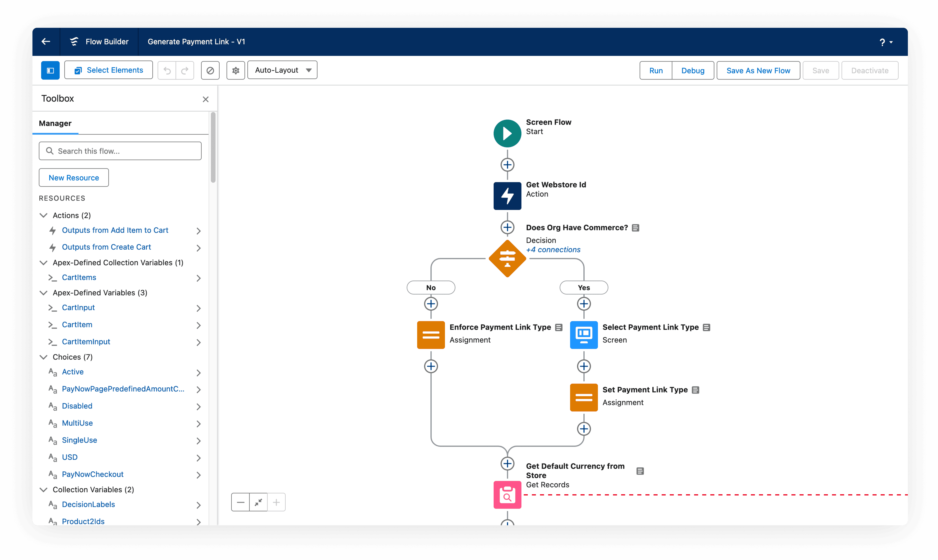The image size is (938, 560).
Task: Click the zoom to fit canvas icon
Action: click(x=258, y=502)
